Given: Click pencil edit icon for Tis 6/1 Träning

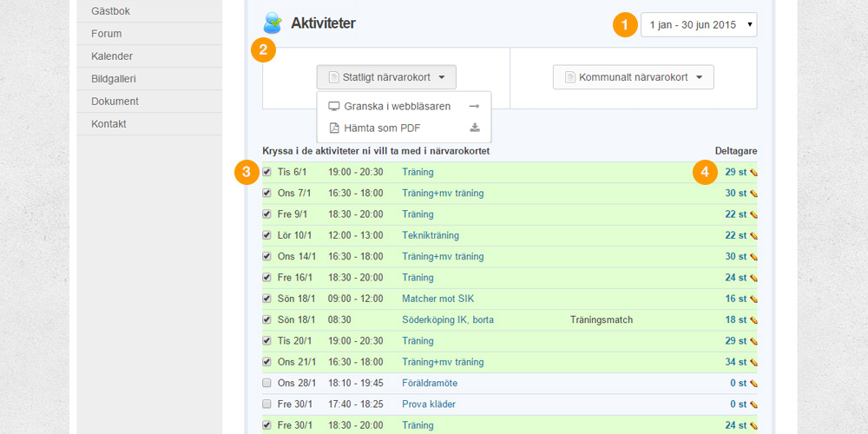Looking at the screenshot, I should point(753,173).
